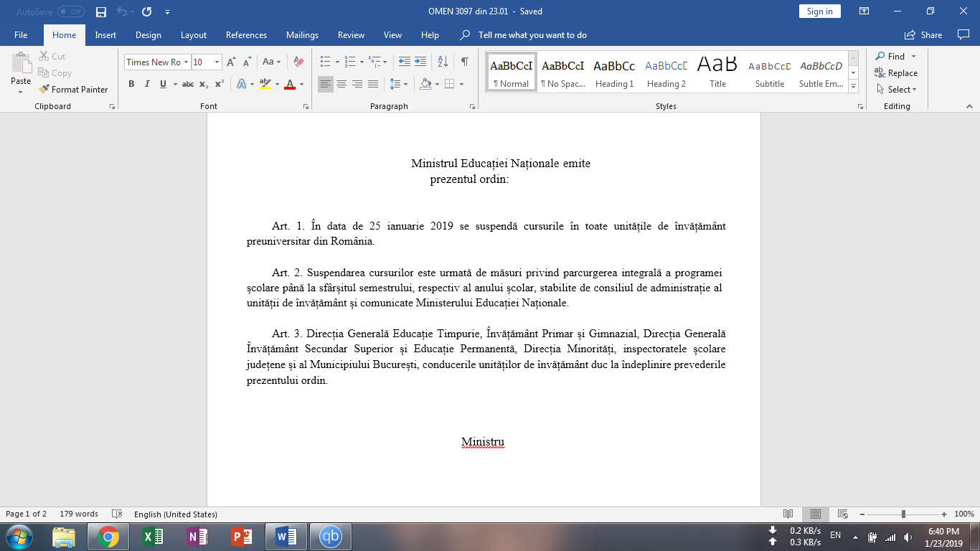Click the Sort A-Z icon
This screenshot has height=551, width=980.
[443, 62]
